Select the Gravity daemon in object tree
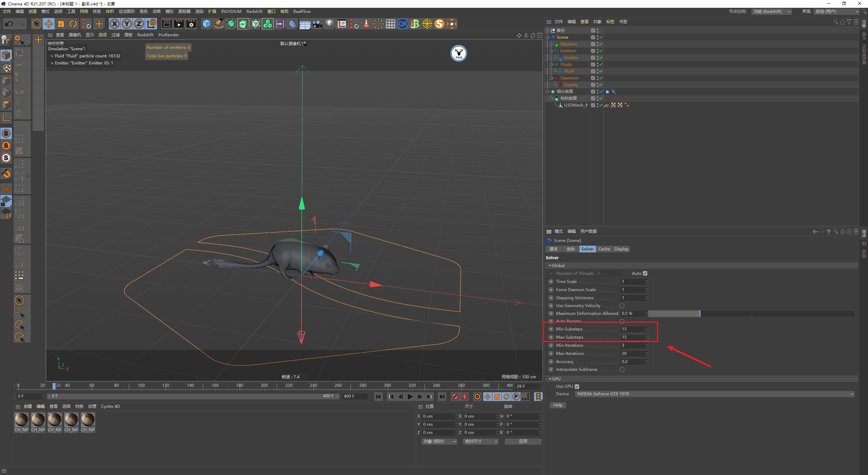This screenshot has height=475, width=868. (x=571, y=85)
